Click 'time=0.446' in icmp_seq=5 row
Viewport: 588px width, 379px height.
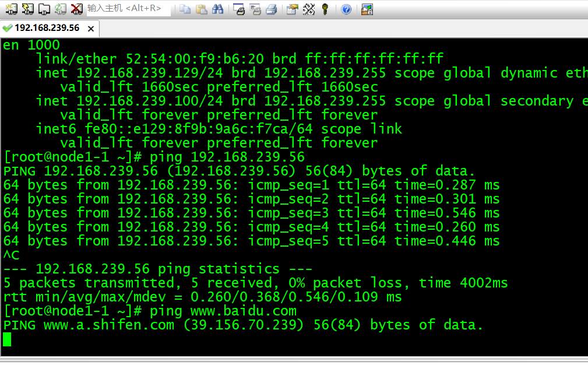435,241
